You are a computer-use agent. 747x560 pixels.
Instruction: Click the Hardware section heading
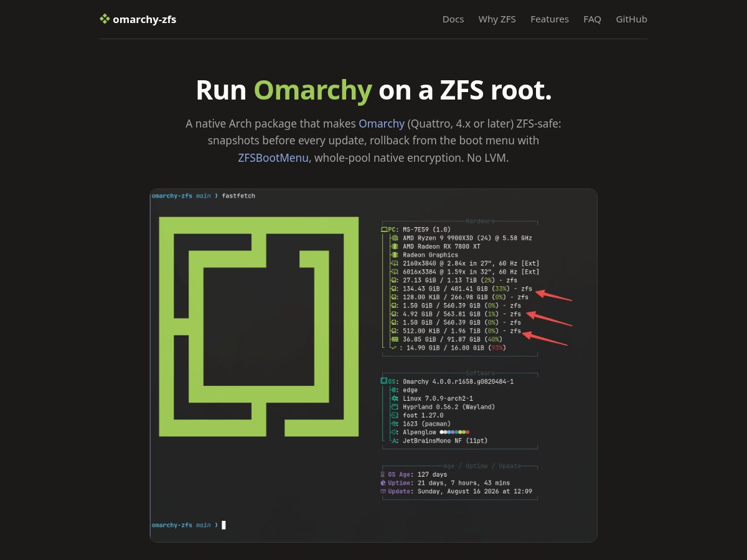point(481,222)
